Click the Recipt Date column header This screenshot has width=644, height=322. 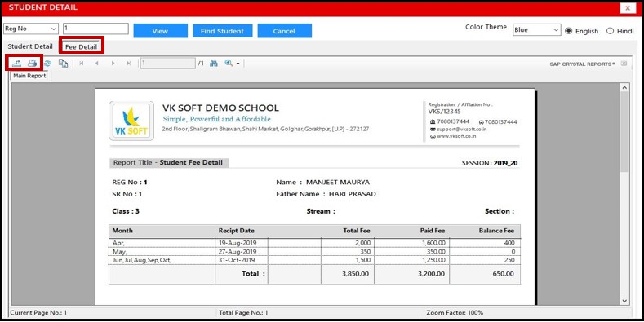(x=236, y=231)
